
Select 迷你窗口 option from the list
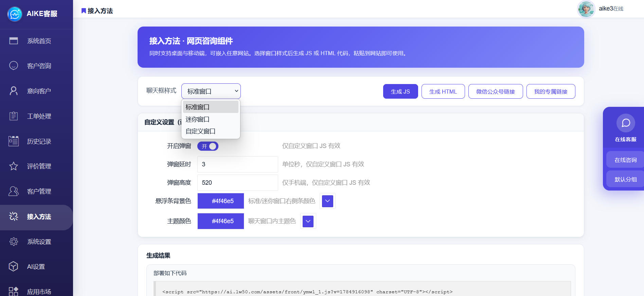point(211,119)
